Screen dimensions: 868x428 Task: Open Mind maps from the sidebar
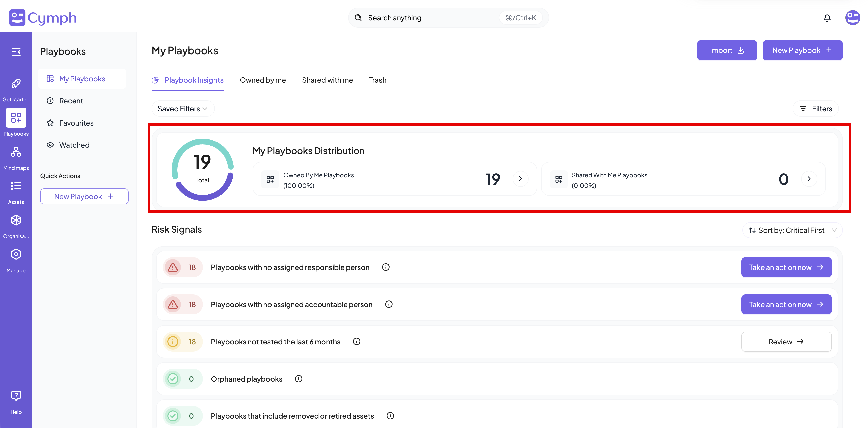[16, 152]
